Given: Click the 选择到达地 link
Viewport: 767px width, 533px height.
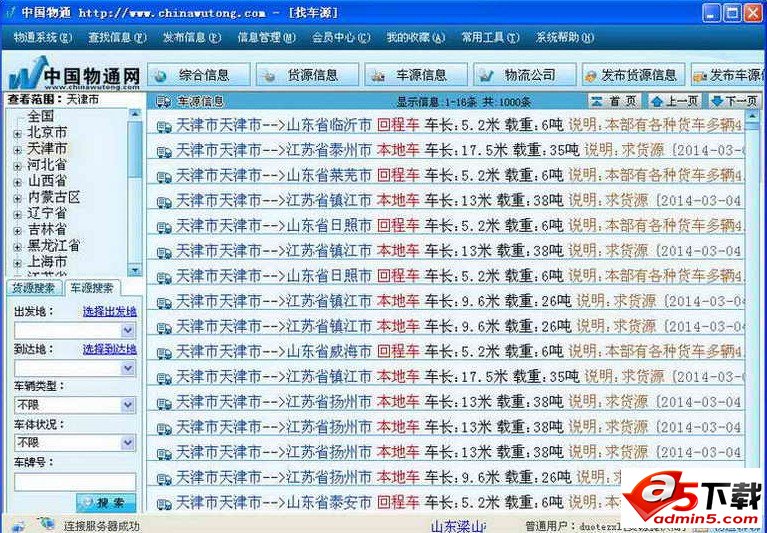Looking at the screenshot, I should pyautogui.click(x=110, y=349).
